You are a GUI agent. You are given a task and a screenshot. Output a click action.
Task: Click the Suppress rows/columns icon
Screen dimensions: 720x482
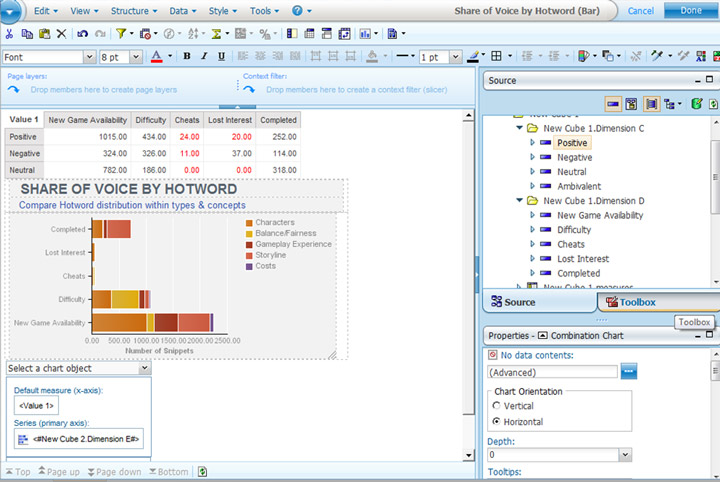[x=145, y=34]
